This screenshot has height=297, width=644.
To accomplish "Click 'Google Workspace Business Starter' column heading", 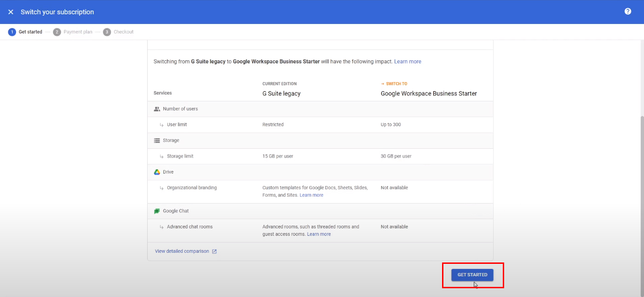I will 429,93.
